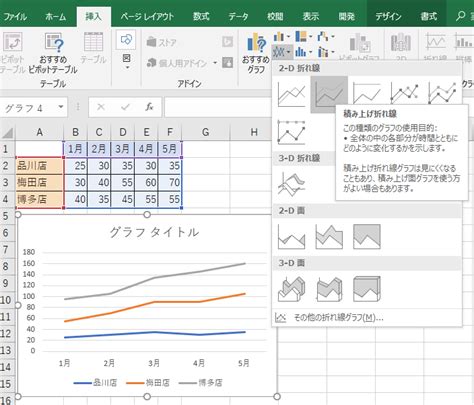Select the stacked line chart type
Viewport: 474px width, 405px height.
[x=329, y=94]
